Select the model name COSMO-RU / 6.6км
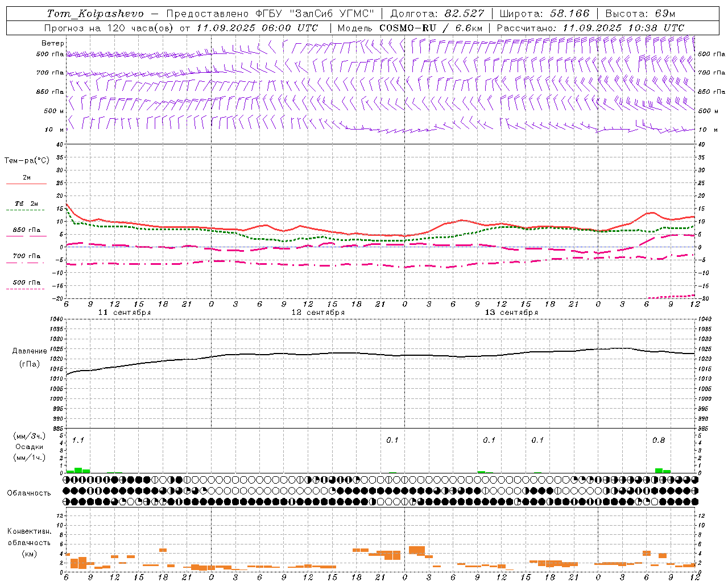This screenshot has width=728, height=582. [431, 28]
